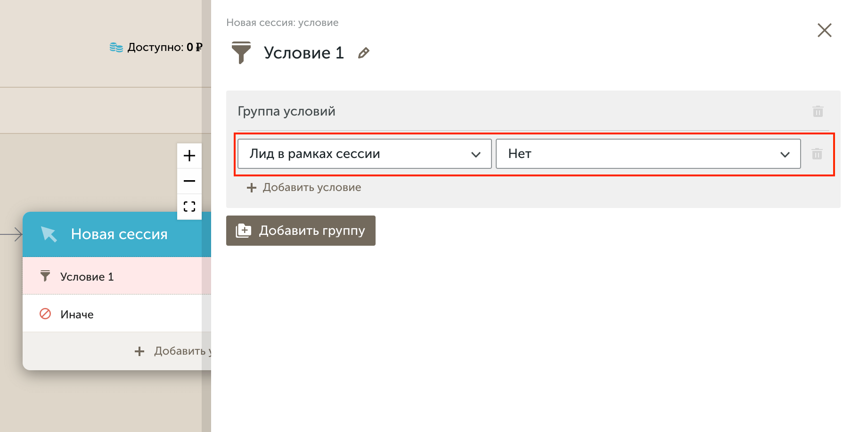Click the trash icon for Группа условий
Screen dimensions: 868x432
(818, 111)
